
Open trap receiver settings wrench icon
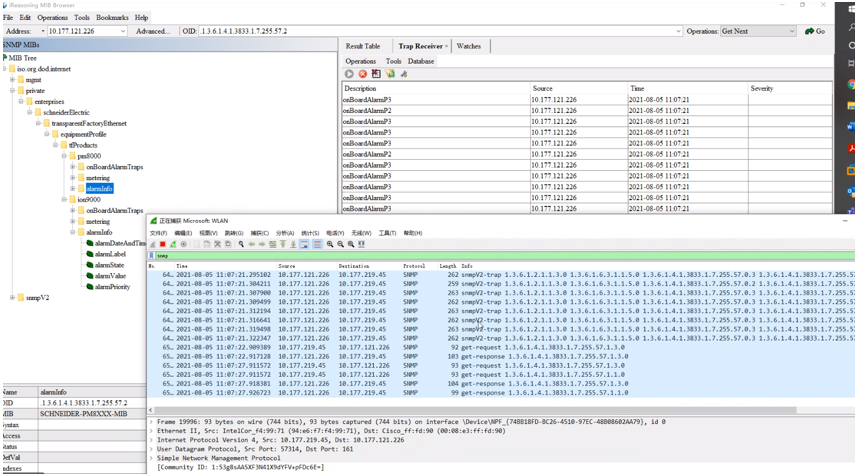(x=404, y=74)
